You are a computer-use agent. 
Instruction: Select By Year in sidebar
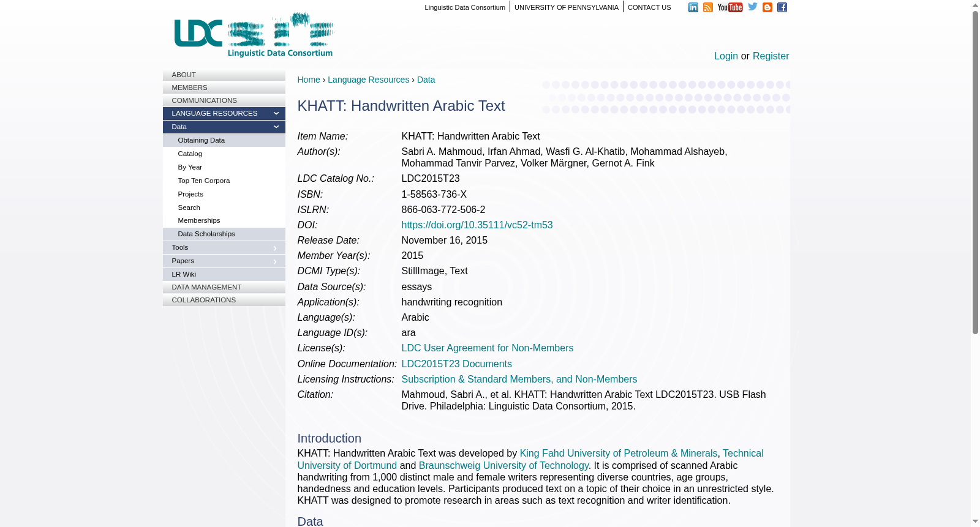pyautogui.click(x=224, y=167)
